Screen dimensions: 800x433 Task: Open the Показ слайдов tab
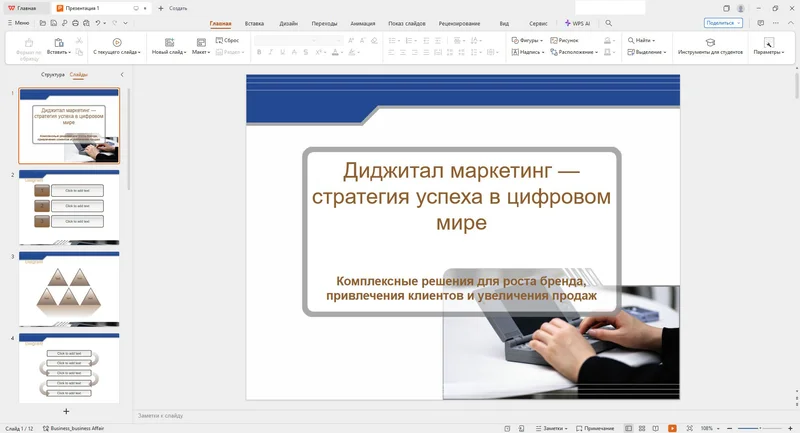407,23
